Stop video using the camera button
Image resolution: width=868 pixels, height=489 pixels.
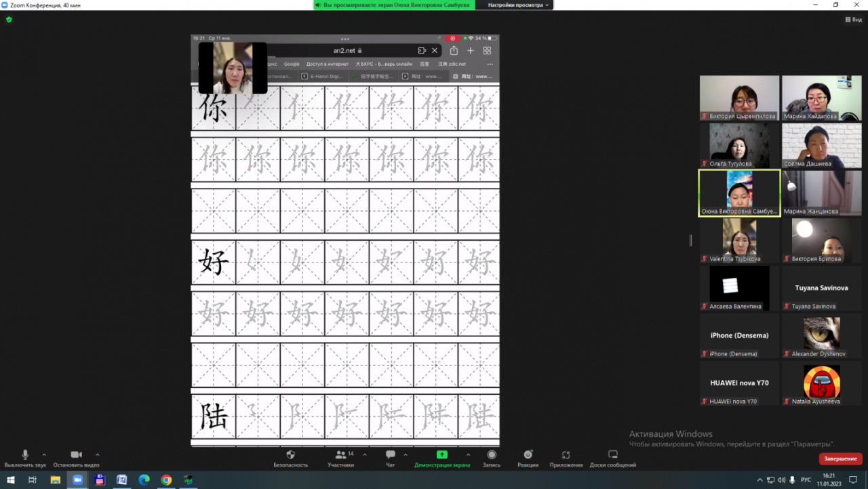(76, 455)
